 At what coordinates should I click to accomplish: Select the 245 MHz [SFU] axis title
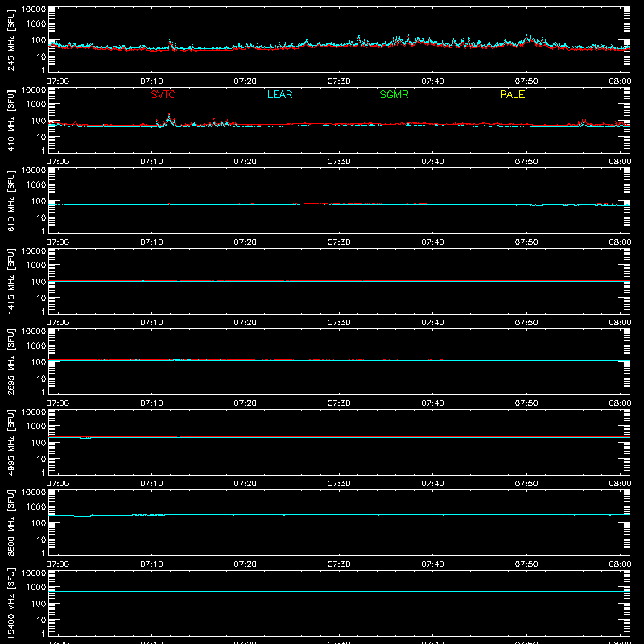tap(10, 39)
